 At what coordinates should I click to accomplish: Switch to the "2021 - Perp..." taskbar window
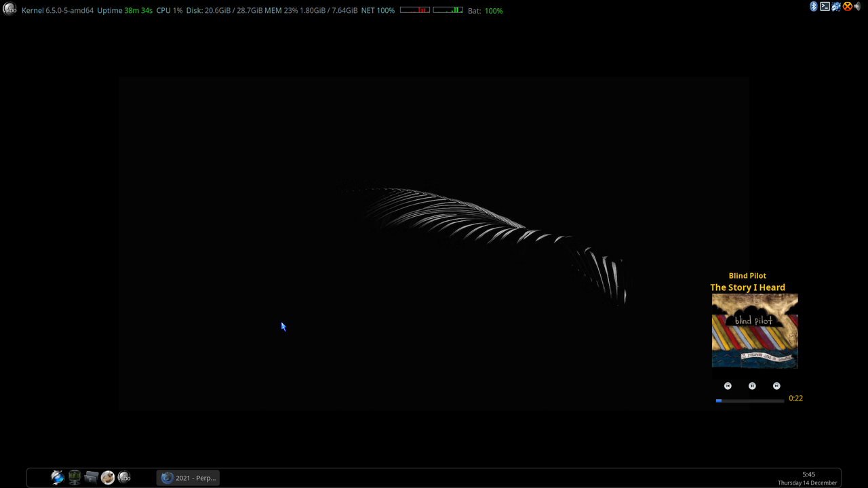[188, 478]
